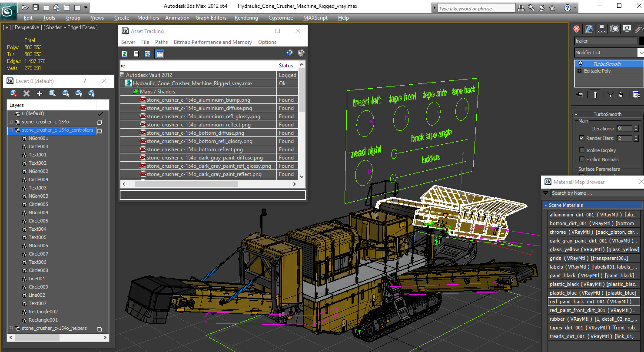
Task: Collapse the stone_crusher_c-154o_controllers layer
Action: [x=10, y=130]
